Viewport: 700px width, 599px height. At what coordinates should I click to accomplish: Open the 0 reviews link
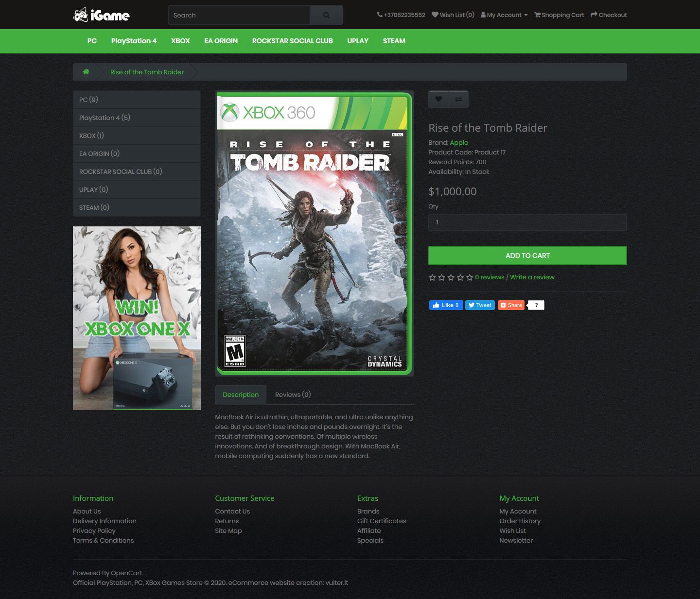point(490,277)
